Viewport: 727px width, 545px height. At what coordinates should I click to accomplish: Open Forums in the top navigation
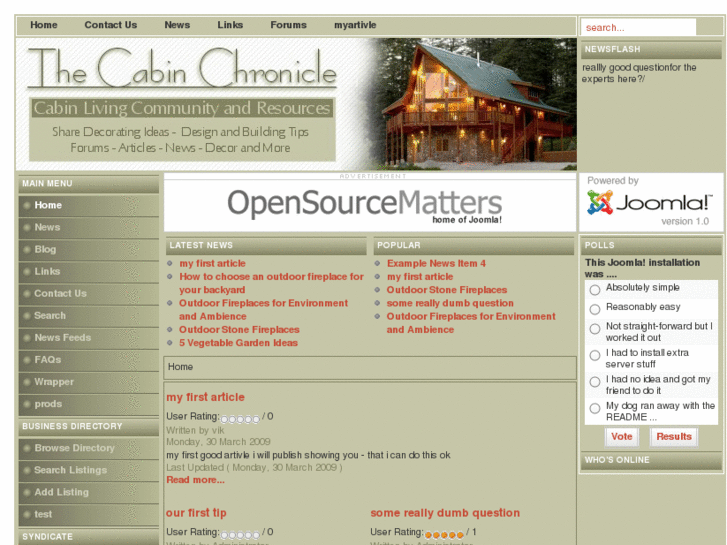tap(288, 25)
